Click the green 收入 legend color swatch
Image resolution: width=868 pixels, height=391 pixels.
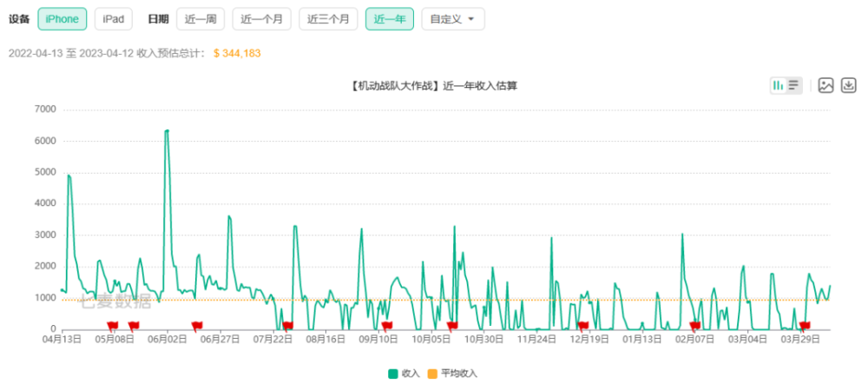click(393, 374)
